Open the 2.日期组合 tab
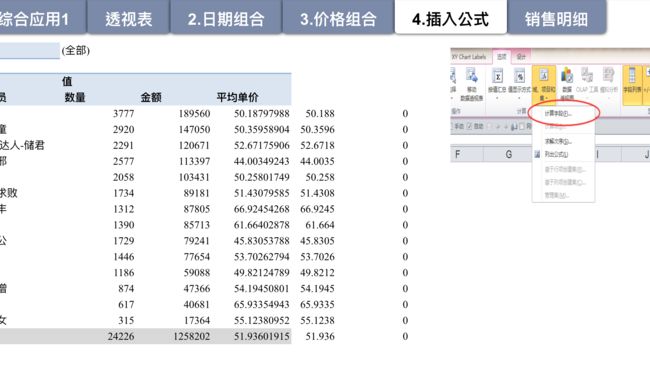Viewport: 650px width, 366px height. coord(226,17)
